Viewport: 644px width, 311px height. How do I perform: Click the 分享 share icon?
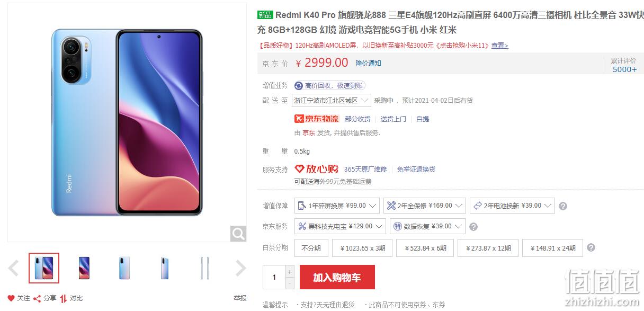point(37,298)
